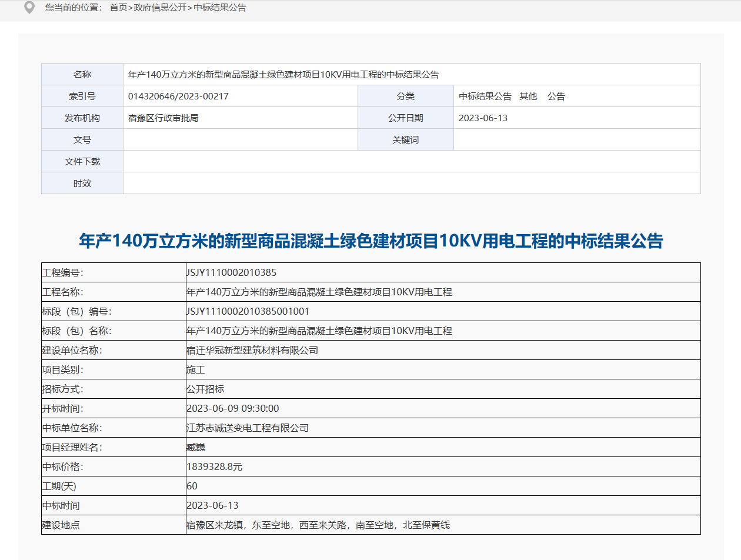
Task: Click winning bidder 江苏志诚送变电工程有限公司
Action: [248, 428]
